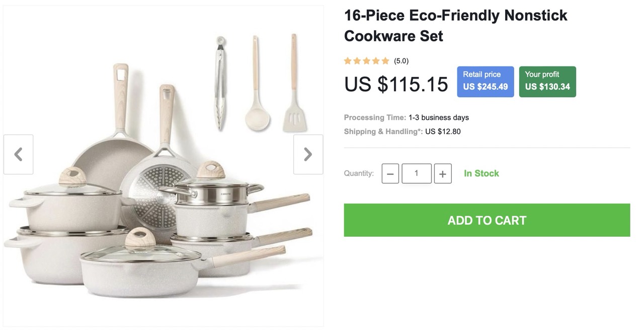Click the fifth rating star
Screen dimensions: 644x331
point(385,61)
